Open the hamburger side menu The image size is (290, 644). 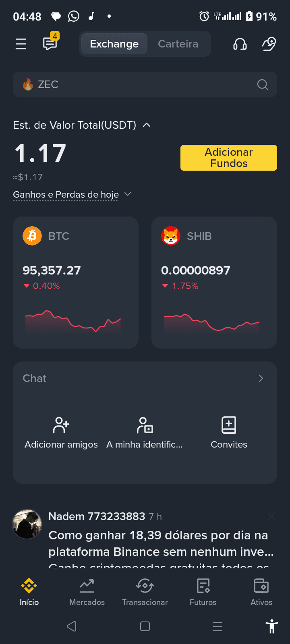click(x=21, y=44)
